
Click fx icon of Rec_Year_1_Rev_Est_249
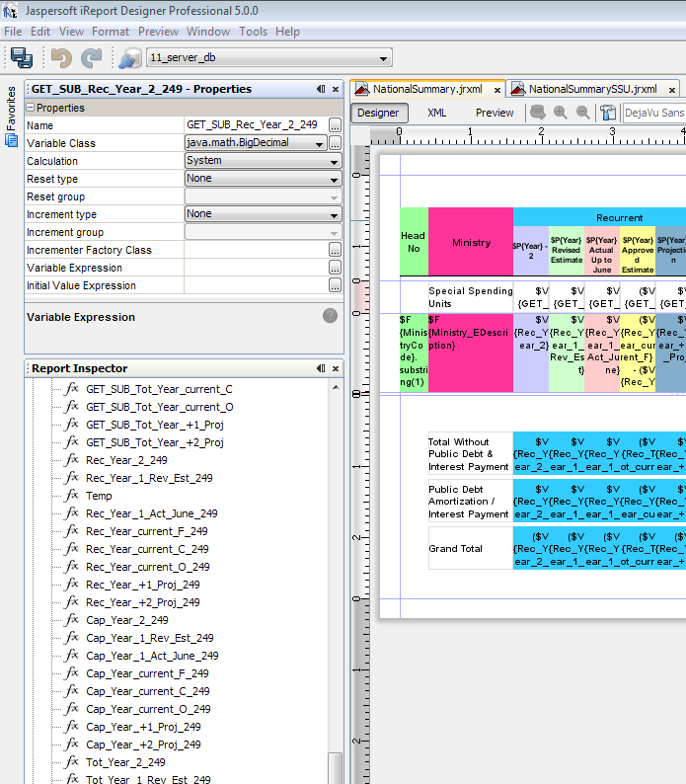click(72, 478)
